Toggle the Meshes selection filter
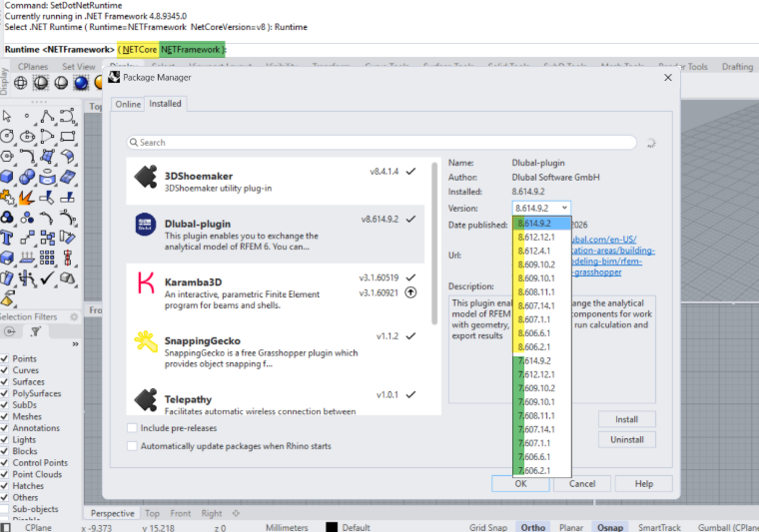 [4, 416]
